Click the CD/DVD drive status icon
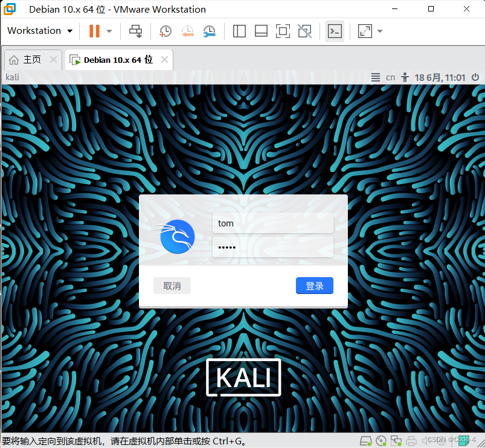Screen dimensions: 485x448 (x=381, y=441)
